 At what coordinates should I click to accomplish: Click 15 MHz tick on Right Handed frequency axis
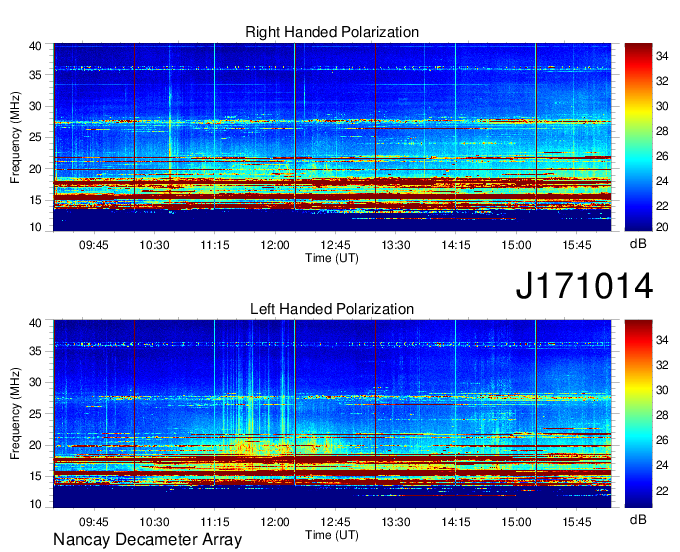pos(35,200)
